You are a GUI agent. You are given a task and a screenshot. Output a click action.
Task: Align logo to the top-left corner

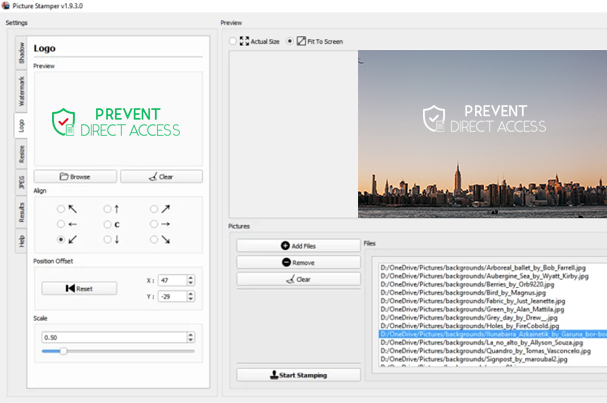point(62,209)
